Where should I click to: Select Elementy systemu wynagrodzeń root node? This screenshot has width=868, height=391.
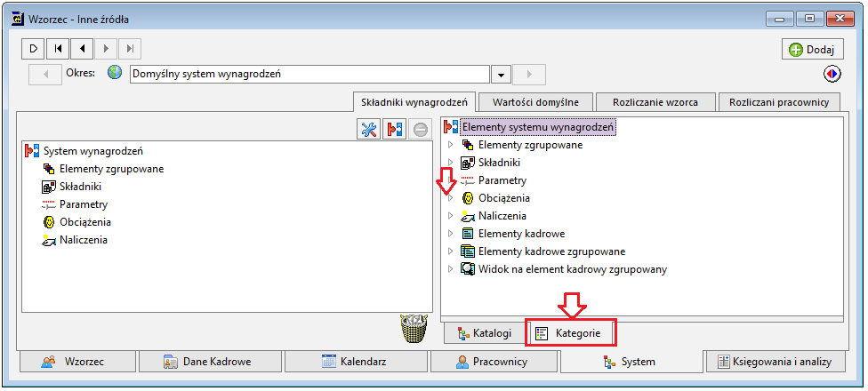pyautogui.click(x=538, y=127)
